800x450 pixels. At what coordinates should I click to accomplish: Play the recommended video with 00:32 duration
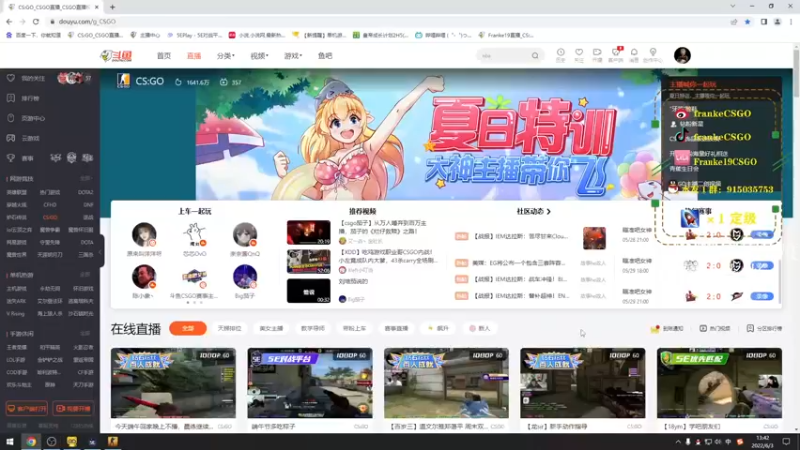(308, 291)
